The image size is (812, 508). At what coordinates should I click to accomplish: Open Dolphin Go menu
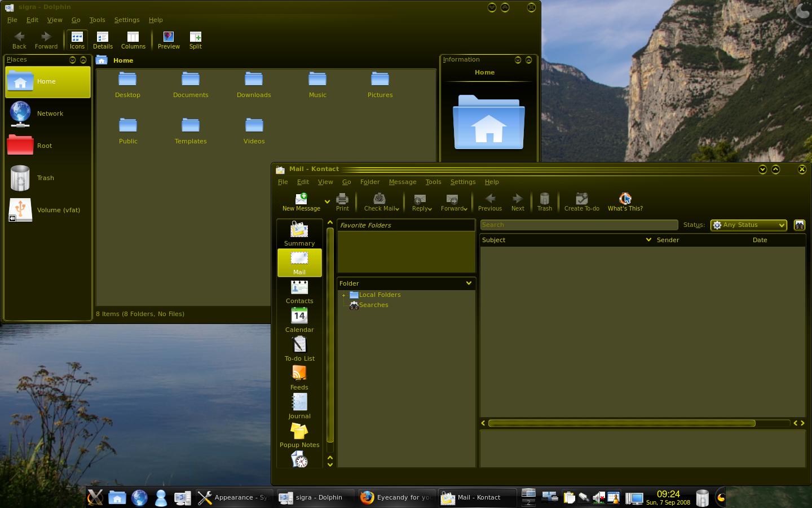pyautogui.click(x=76, y=20)
